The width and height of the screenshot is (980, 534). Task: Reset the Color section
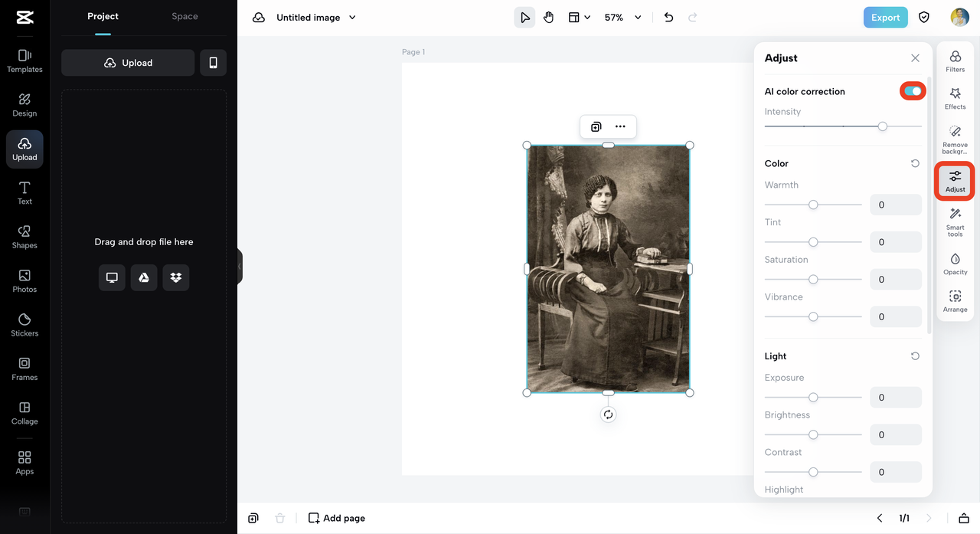coord(915,163)
